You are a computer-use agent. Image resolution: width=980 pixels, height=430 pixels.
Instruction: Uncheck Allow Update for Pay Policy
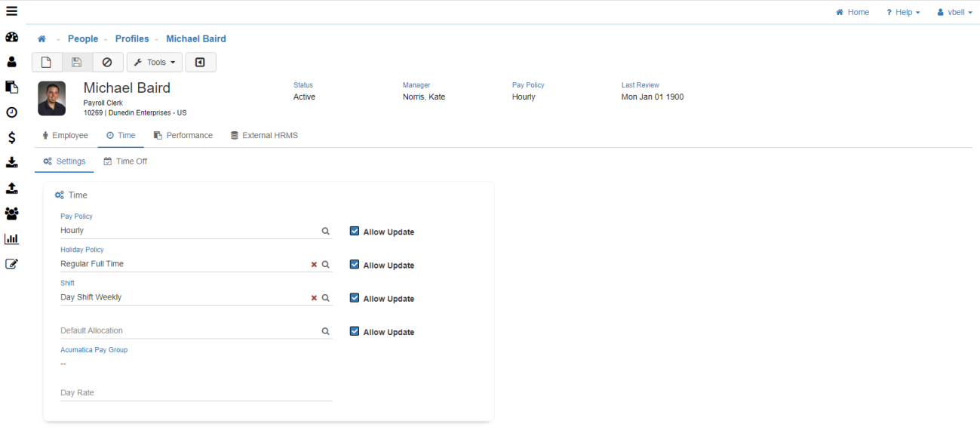click(x=355, y=232)
